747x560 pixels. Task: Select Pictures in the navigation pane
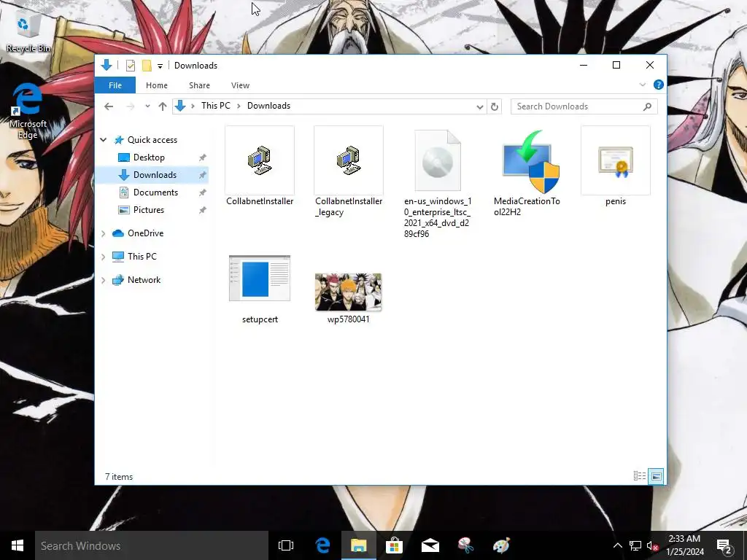coord(149,210)
